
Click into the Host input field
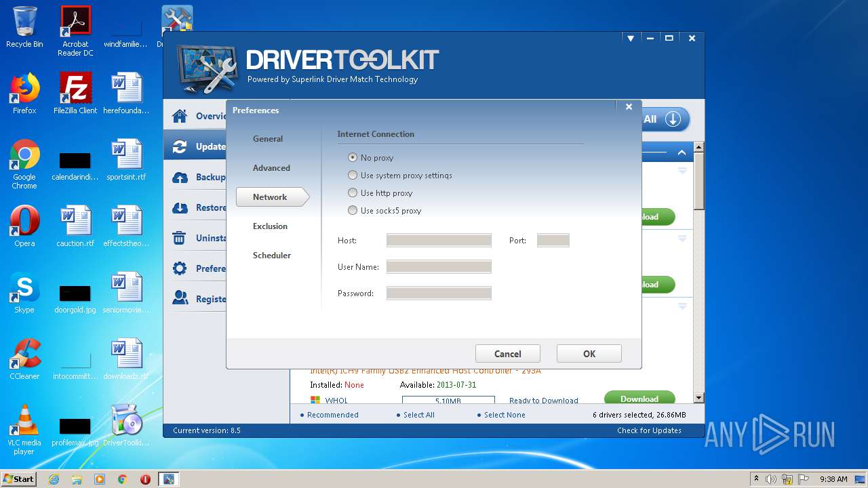pos(439,240)
